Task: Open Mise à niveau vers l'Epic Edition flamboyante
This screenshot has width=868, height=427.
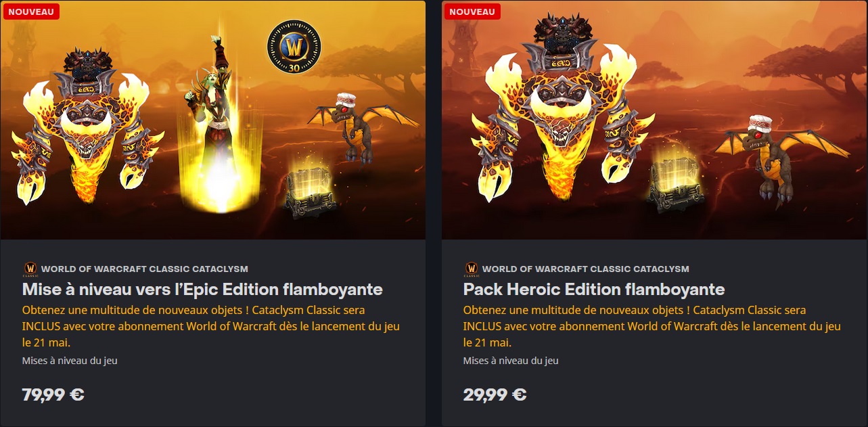Action: pyautogui.click(x=202, y=290)
